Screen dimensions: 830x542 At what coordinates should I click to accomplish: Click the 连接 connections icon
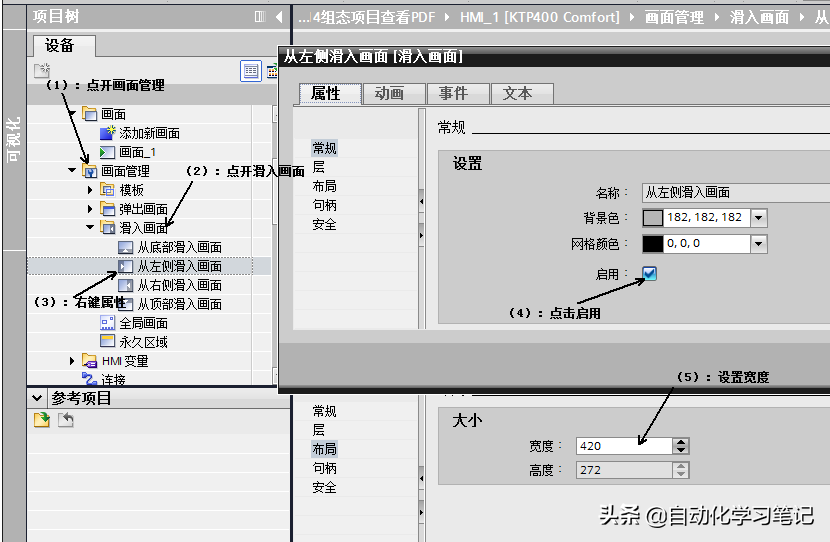(89, 378)
